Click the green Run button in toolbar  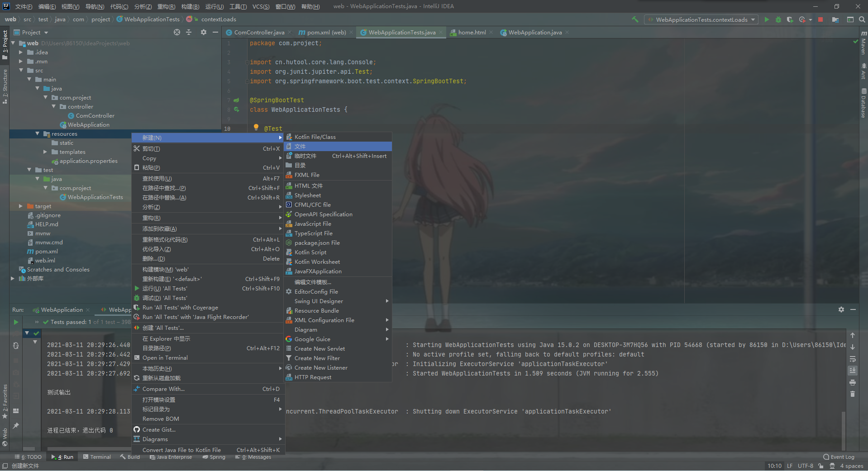click(x=767, y=19)
